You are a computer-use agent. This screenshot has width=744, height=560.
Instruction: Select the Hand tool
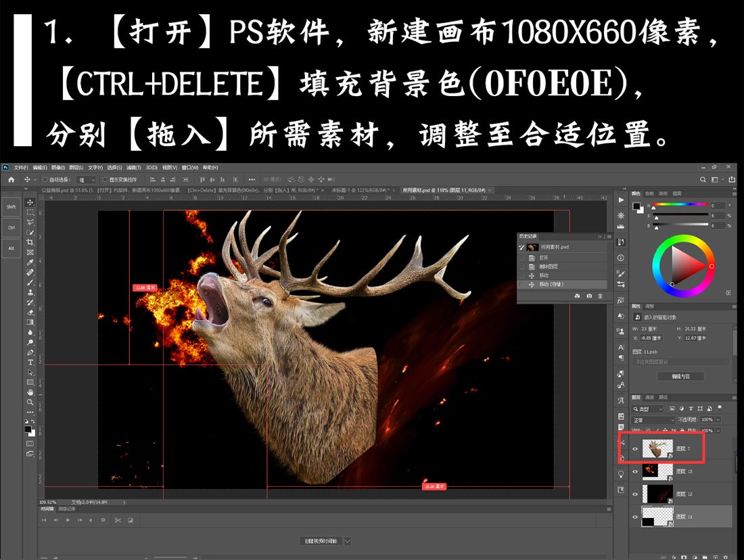pos(30,392)
